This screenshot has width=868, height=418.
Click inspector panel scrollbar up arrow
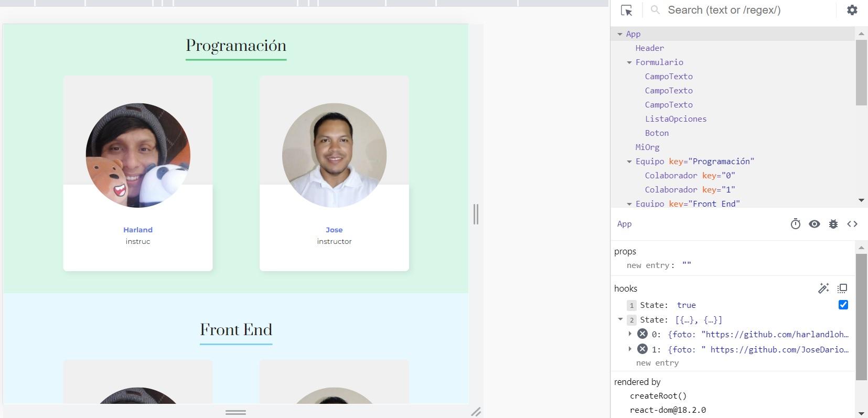pos(861,247)
